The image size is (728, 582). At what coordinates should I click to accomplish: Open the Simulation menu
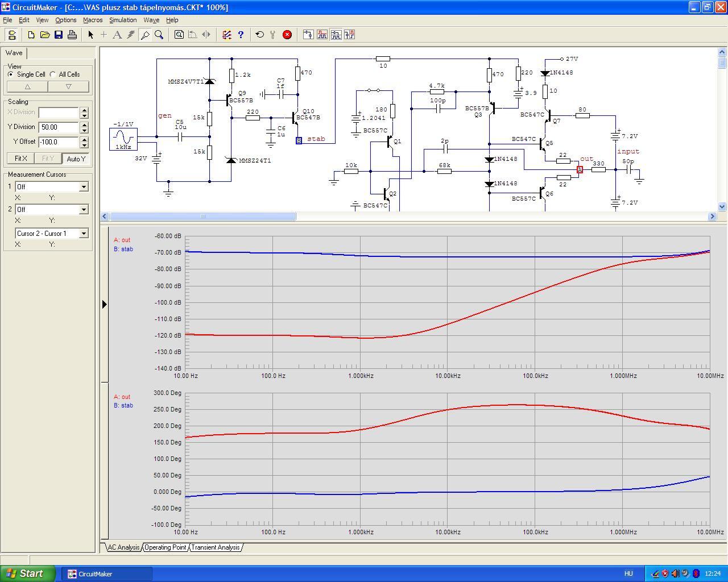click(x=123, y=20)
